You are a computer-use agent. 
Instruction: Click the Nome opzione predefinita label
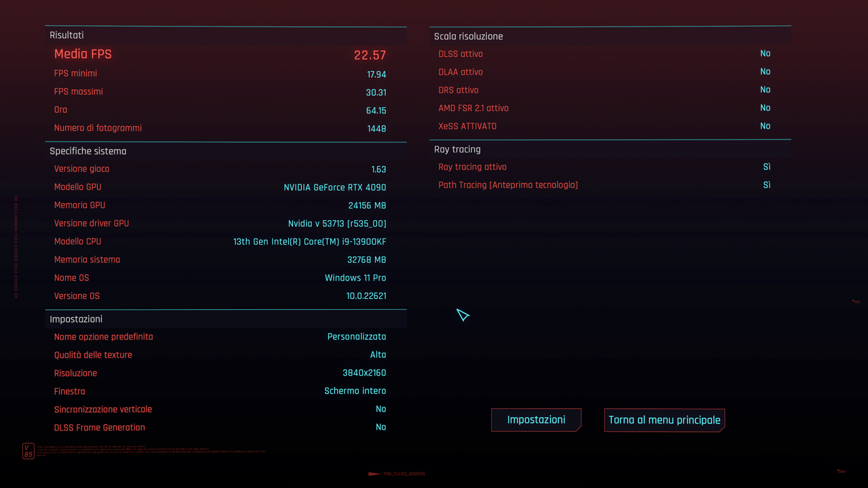[x=104, y=337]
